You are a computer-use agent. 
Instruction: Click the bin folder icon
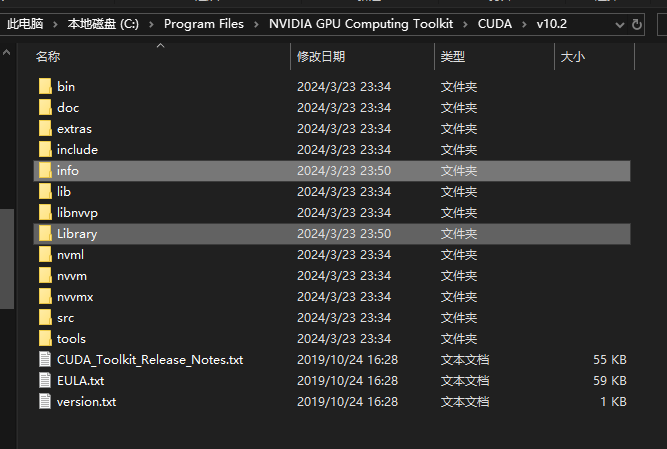pos(45,86)
